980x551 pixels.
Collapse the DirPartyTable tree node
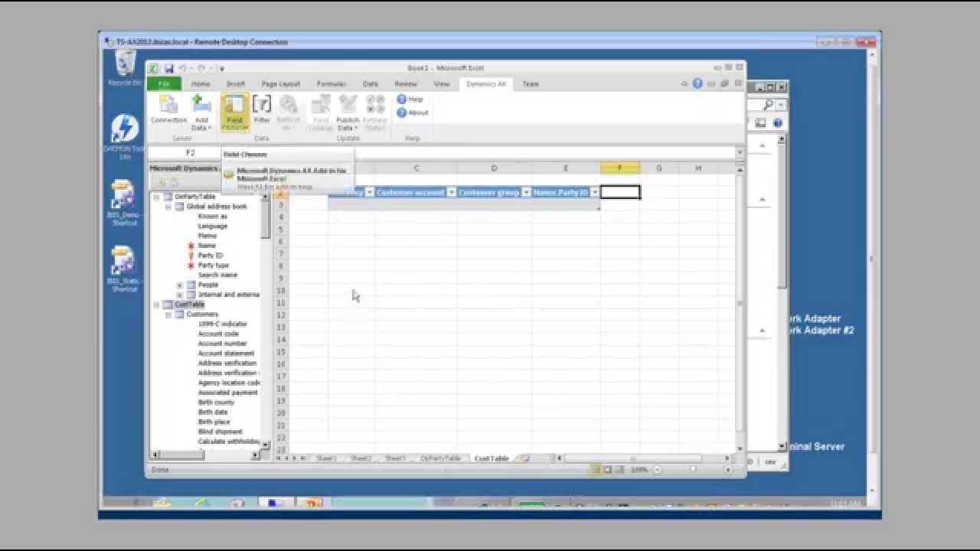tap(157, 197)
